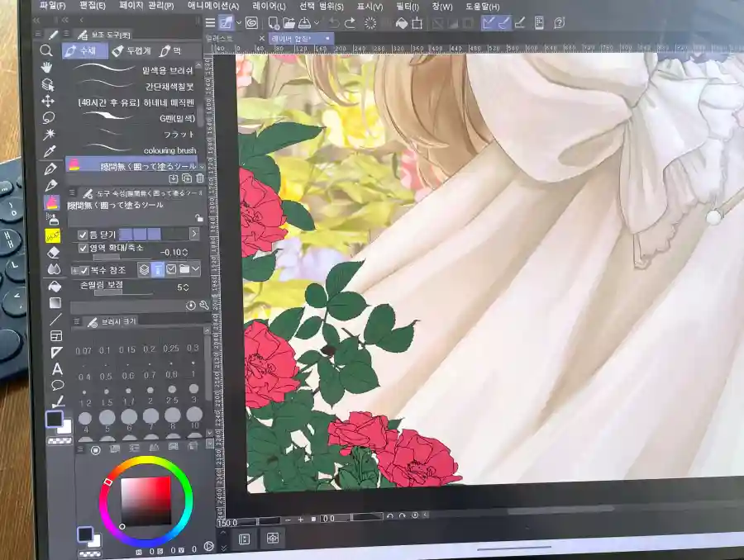744x560 pixels.
Task: Select the Hand move-view tool
Action: (x=46, y=68)
